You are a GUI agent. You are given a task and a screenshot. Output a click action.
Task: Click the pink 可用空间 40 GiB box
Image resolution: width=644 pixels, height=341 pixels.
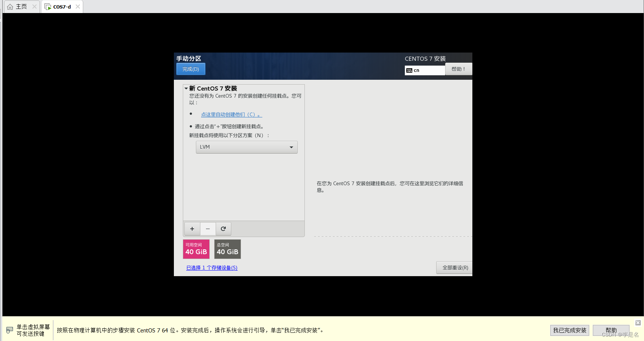pos(196,249)
